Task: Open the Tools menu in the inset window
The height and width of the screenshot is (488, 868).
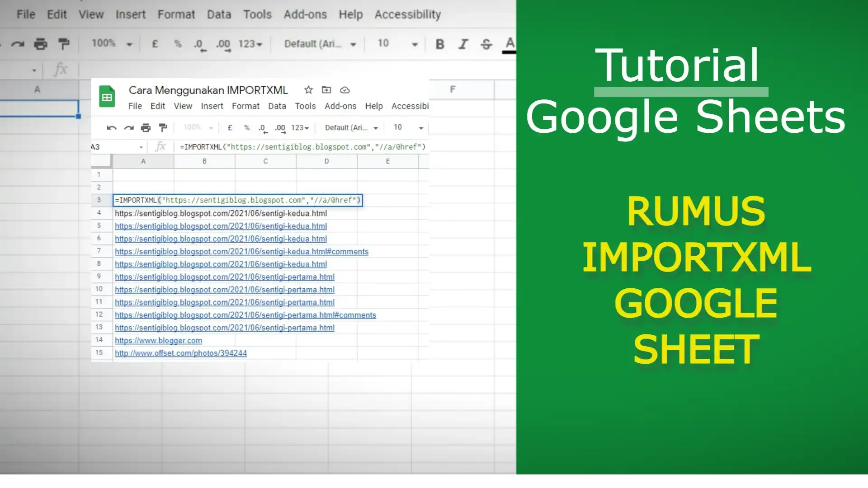Action: [305, 106]
